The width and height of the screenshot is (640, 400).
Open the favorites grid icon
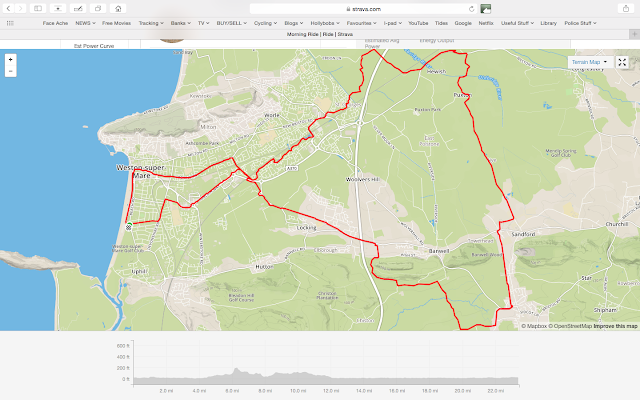[x=10, y=23]
